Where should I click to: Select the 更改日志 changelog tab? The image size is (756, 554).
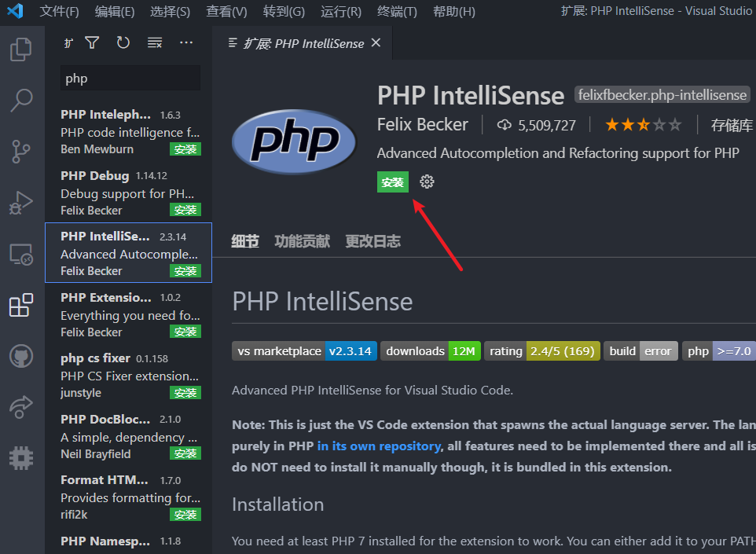(x=373, y=241)
